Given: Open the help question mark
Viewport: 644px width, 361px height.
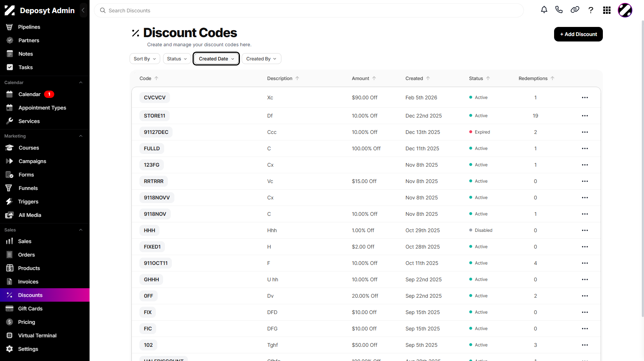Looking at the screenshot, I should 591,10.
